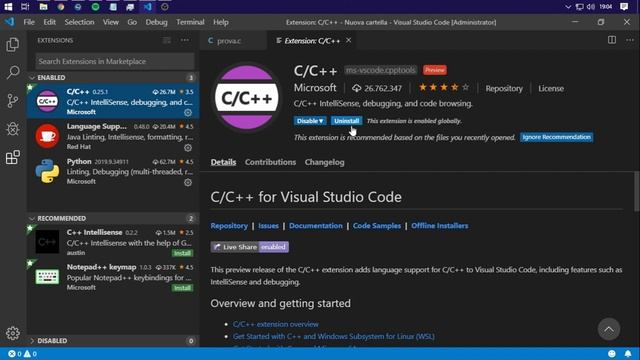Split the editor to the right
Screen dimensions: 640x360
(612, 40)
